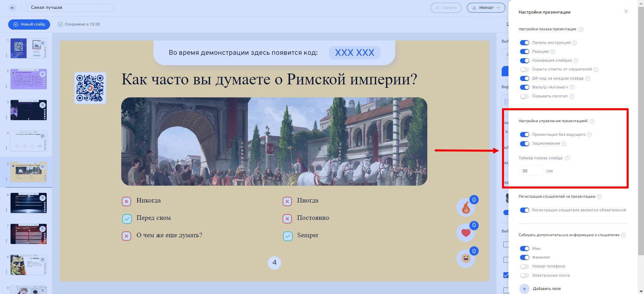This screenshot has width=644, height=294.
Task: Select slide 8 thumbnail
Action: (29, 265)
